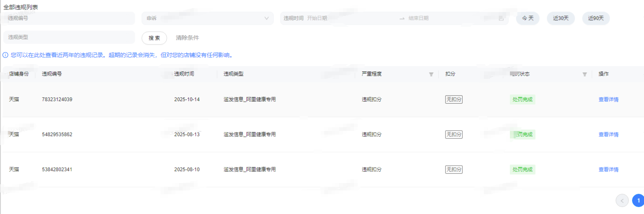Pick the 开始日期 start date field
Image resolution: width=644 pixels, height=214 pixels.
pos(351,18)
